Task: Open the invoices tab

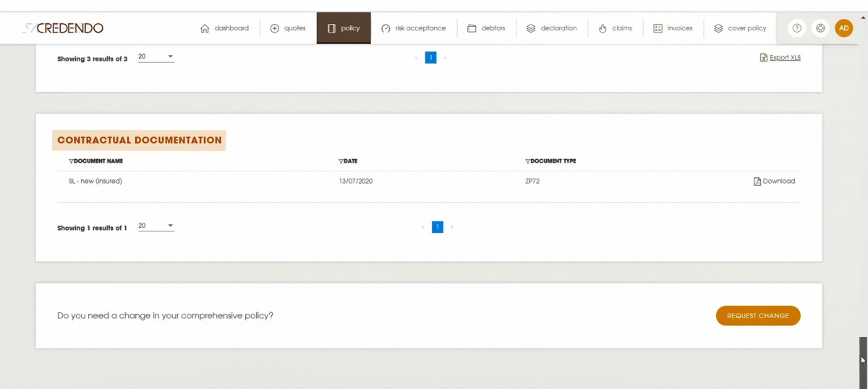Action: coord(673,28)
